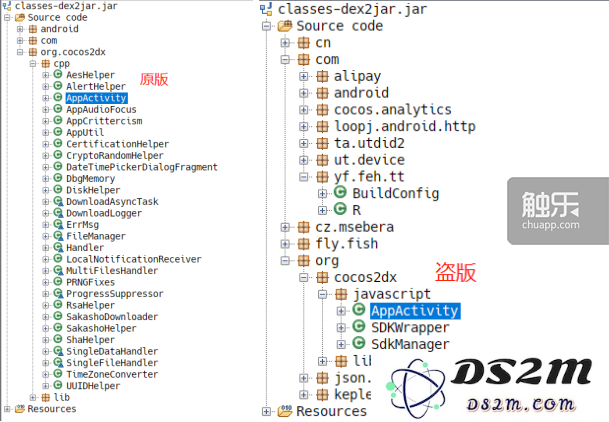Viewport: 609px width, 422px height.
Task: Select the left classes-dex2jar.jar root label
Action: click(x=66, y=6)
